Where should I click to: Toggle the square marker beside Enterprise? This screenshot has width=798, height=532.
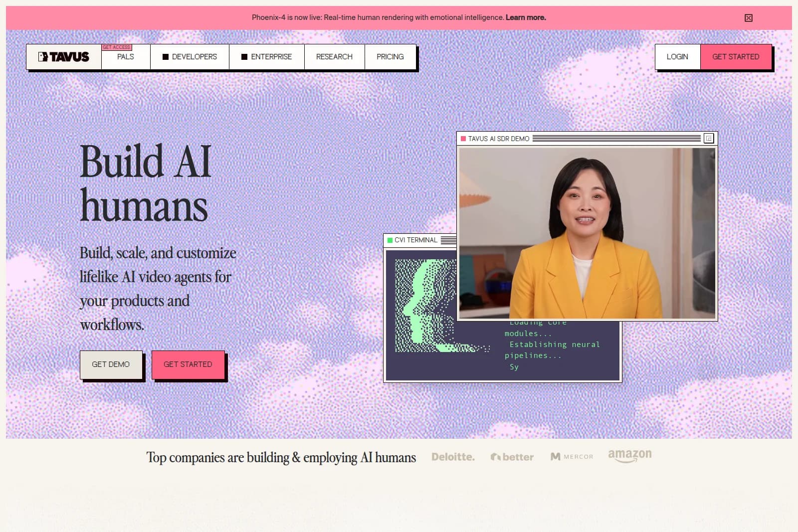[244, 56]
